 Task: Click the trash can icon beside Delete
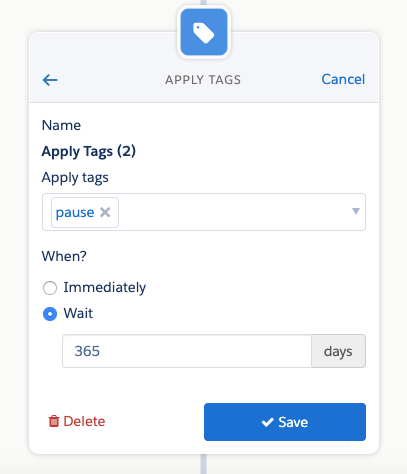(x=54, y=421)
